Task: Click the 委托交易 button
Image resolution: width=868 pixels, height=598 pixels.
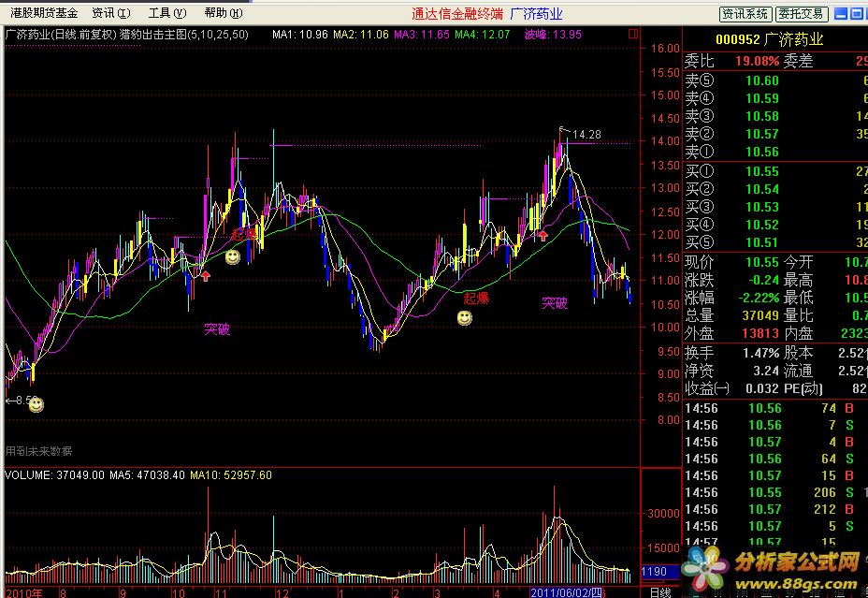Action: (802, 14)
